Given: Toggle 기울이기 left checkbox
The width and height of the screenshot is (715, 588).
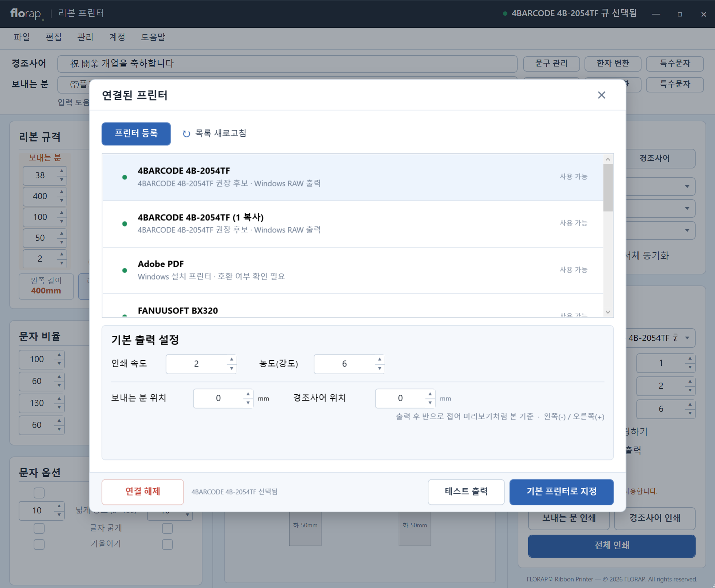Looking at the screenshot, I should pyautogui.click(x=39, y=545).
